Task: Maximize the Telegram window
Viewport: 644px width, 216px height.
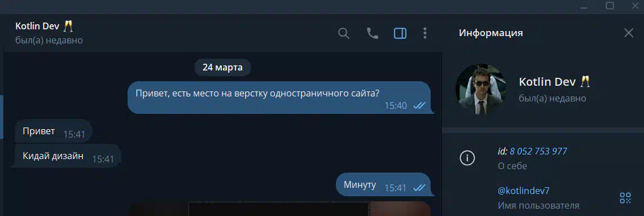Action: 610,6
